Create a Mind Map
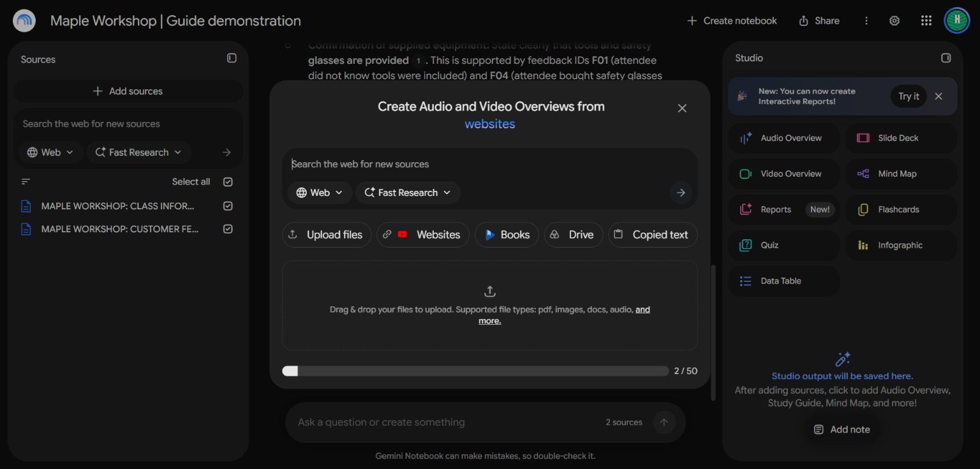The width and height of the screenshot is (980, 469). tap(901, 174)
